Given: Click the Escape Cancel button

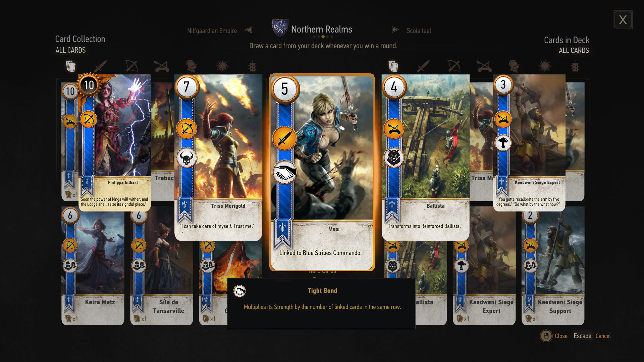Looking at the screenshot, I should pos(592,336).
